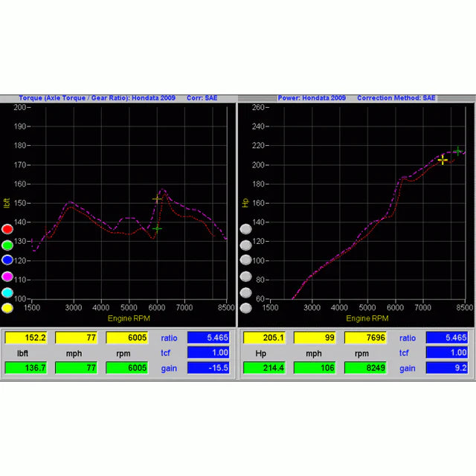Click the power gain value 9.2
The image size is (476, 476).
tap(446, 368)
